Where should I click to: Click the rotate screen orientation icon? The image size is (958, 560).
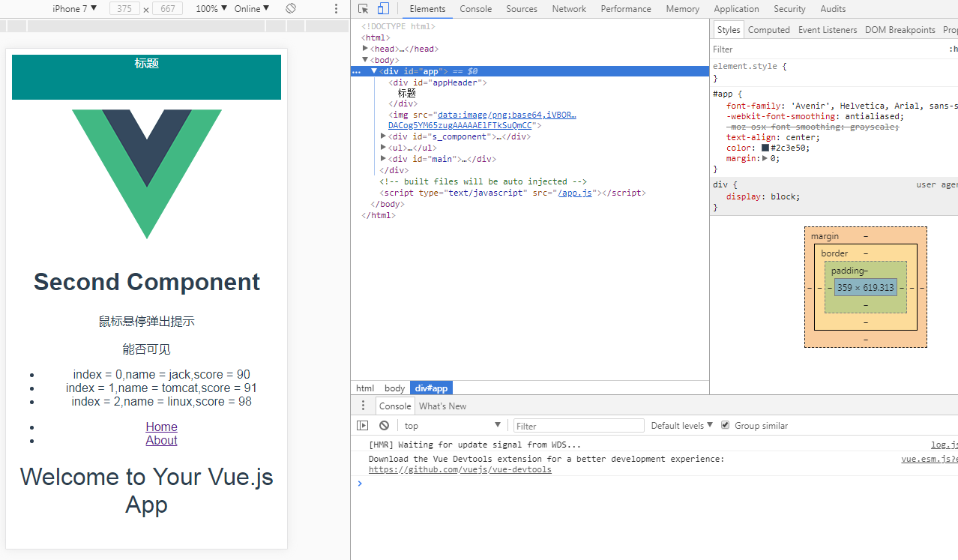coord(291,8)
